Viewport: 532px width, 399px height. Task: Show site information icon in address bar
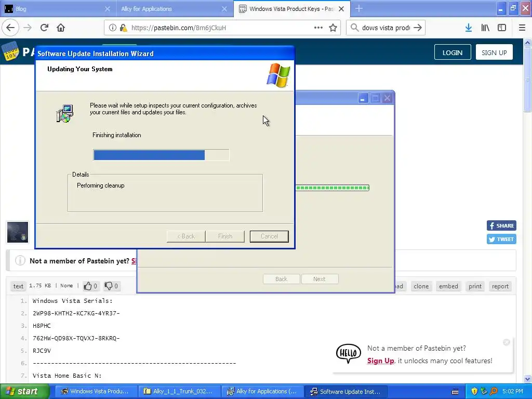tap(112, 28)
